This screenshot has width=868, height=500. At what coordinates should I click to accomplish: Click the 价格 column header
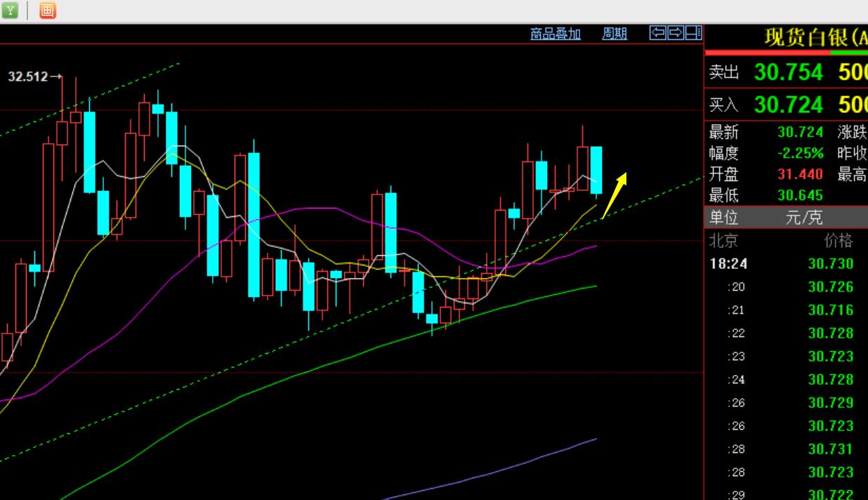(x=839, y=242)
